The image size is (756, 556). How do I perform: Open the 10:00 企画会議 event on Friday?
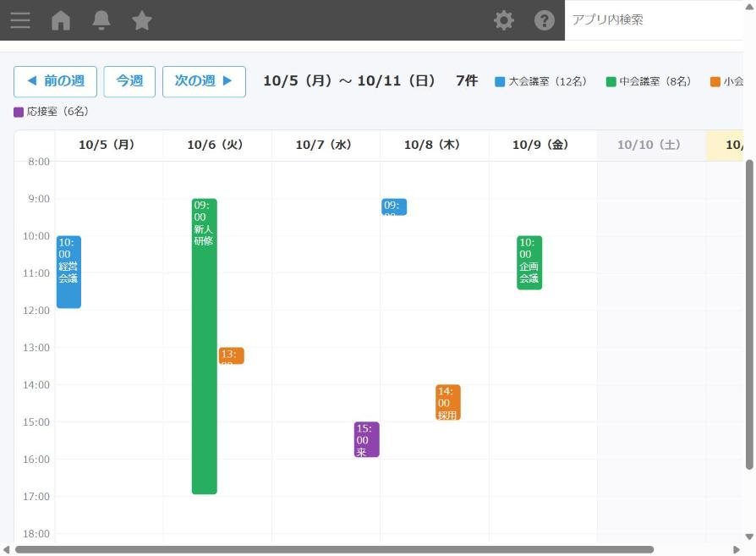pos(529,262)
